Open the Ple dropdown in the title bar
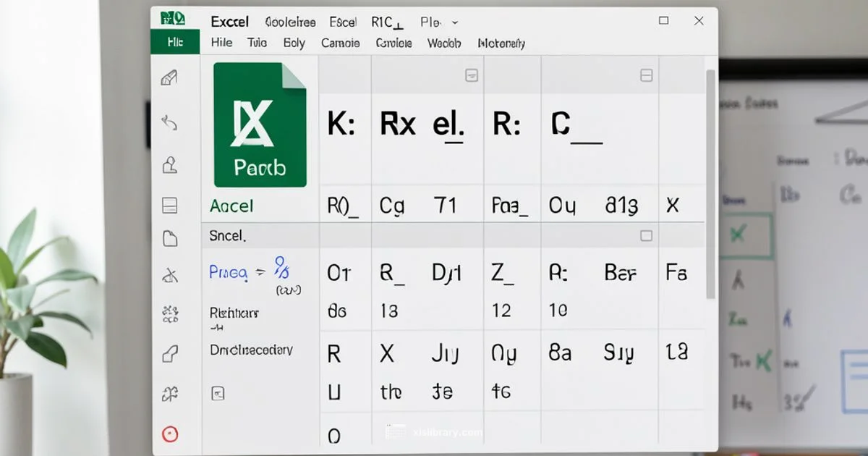Viewport: 868px width, 456px height. (x=438, y=22)
